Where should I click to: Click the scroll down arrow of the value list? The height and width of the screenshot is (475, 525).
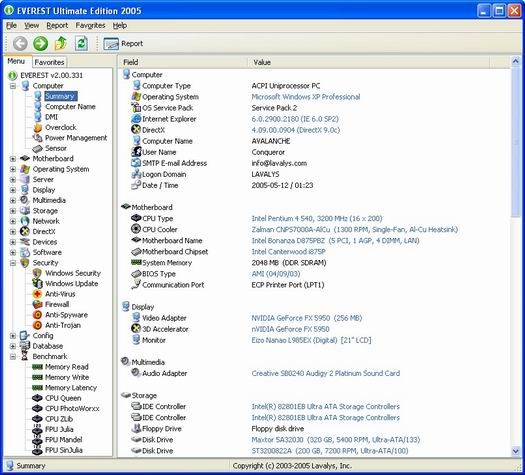click(516, 452)
